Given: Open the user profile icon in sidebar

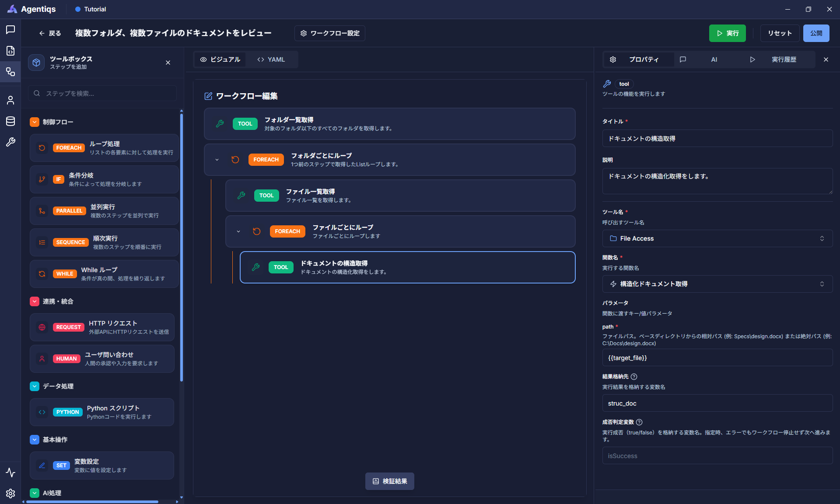Looking at the screenshot, I should 10,100.
